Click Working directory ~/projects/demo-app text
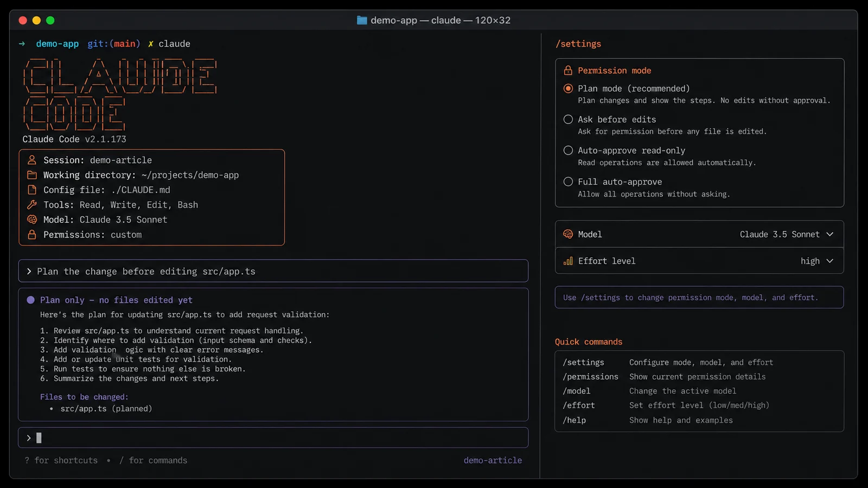The image size is (868, 488). tap(141, 175)
